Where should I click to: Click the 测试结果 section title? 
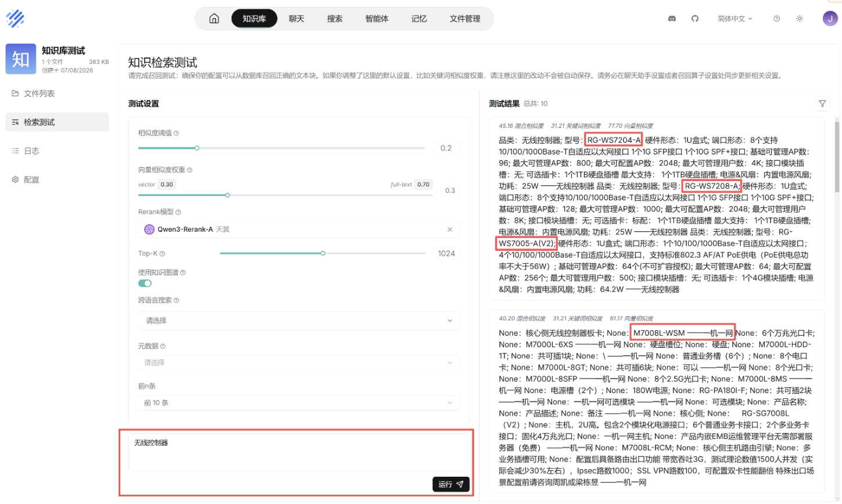[504, 103]
